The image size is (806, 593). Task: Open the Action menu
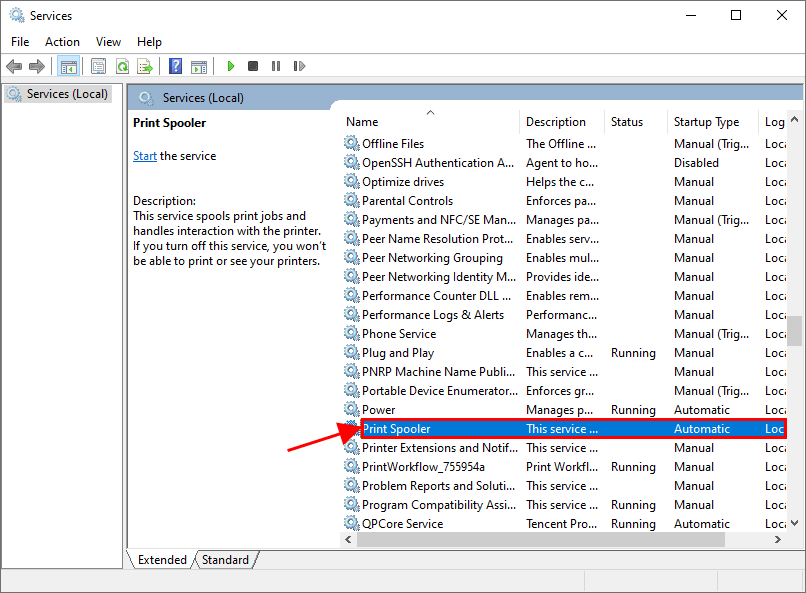[62, 41]
